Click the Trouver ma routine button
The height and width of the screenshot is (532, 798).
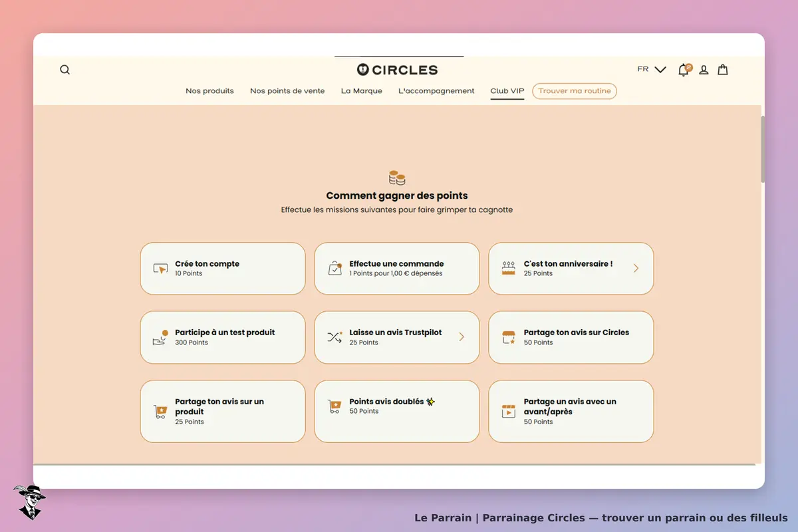click(575, 91)
